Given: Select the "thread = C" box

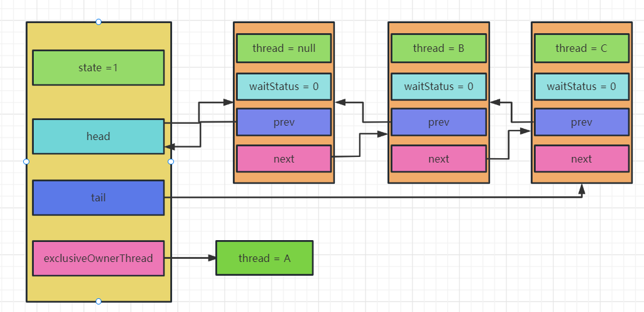Looking at the screenshot, I should coord(581,48).
